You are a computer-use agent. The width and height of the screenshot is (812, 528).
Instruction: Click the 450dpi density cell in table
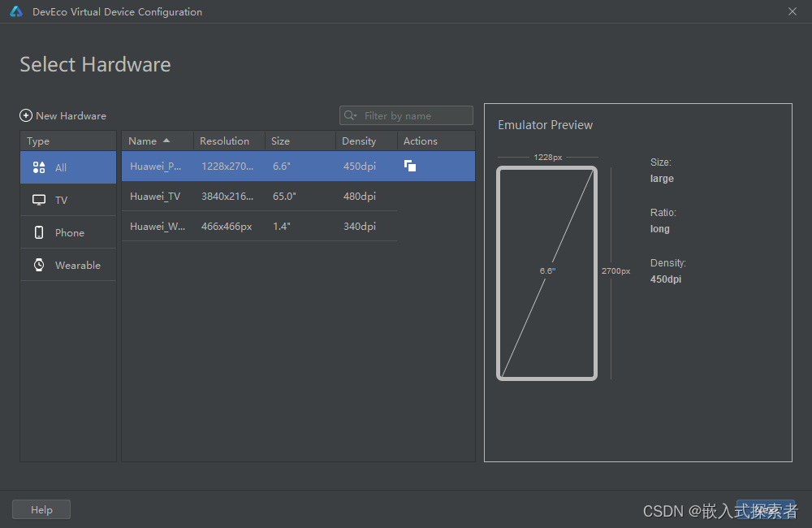coord(360,167)
